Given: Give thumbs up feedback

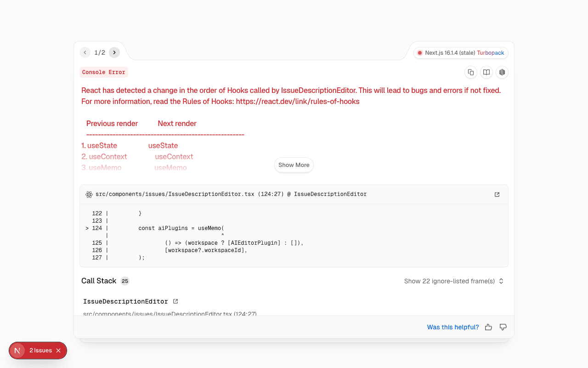Looking at the screenshot, I should tap(488, 327).
